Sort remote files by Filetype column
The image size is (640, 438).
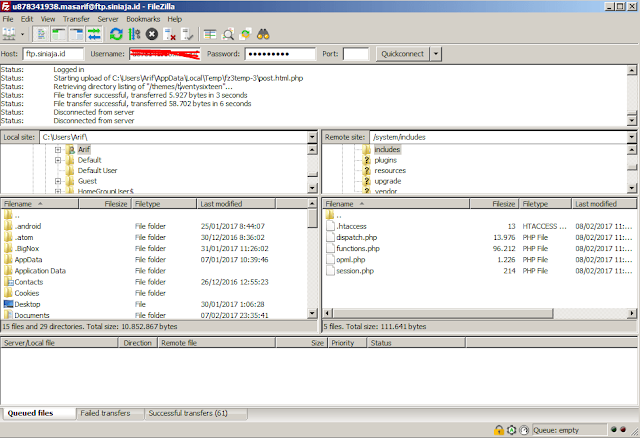[545, 204]
